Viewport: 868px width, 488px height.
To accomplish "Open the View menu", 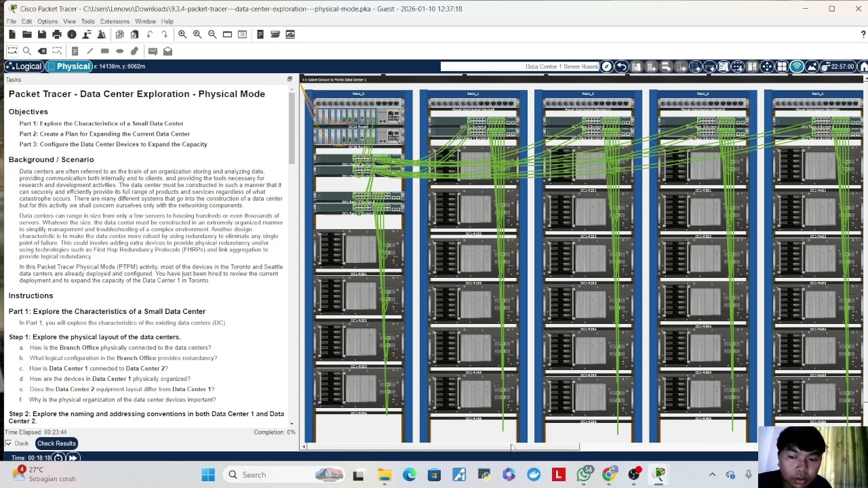I will (69, 22).
